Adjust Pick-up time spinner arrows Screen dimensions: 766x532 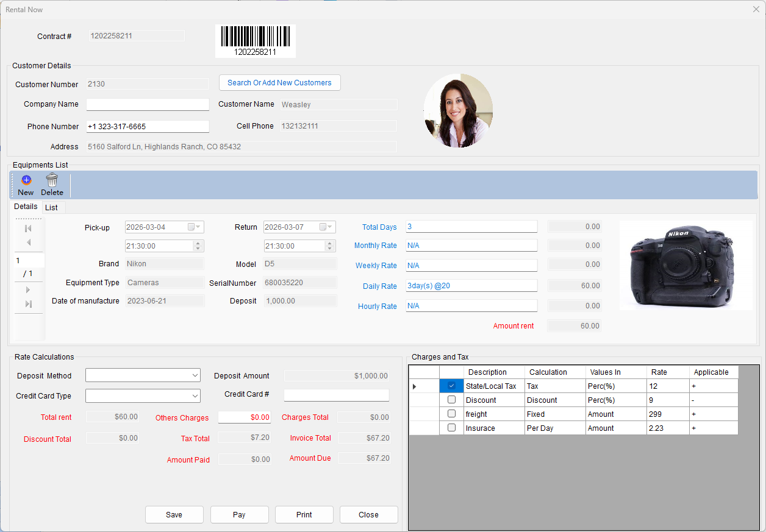coord(198,246)
